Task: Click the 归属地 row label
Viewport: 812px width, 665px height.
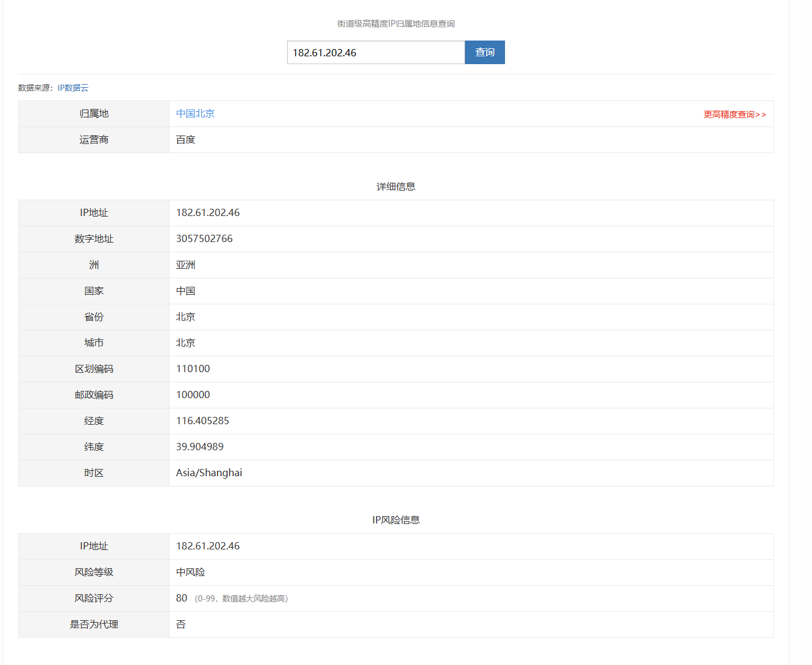Action: (94, 114)
